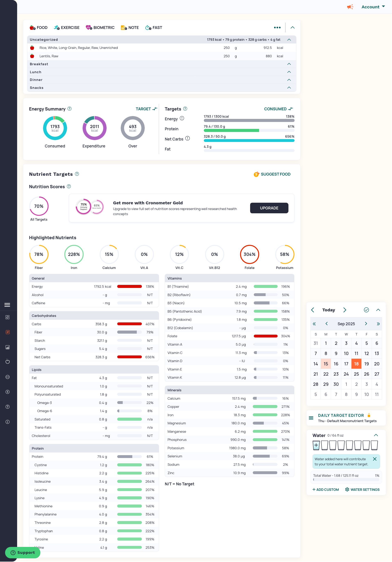Image resolution: width=392 pixels, height=562 pixels.
Task: Add a FAST entry
Action: click(x=154, y=28)
